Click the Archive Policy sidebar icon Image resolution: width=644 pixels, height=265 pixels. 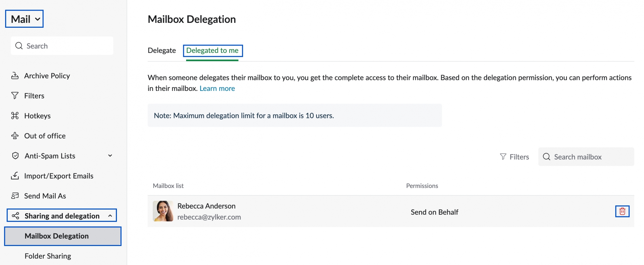(x=15, y=76)
